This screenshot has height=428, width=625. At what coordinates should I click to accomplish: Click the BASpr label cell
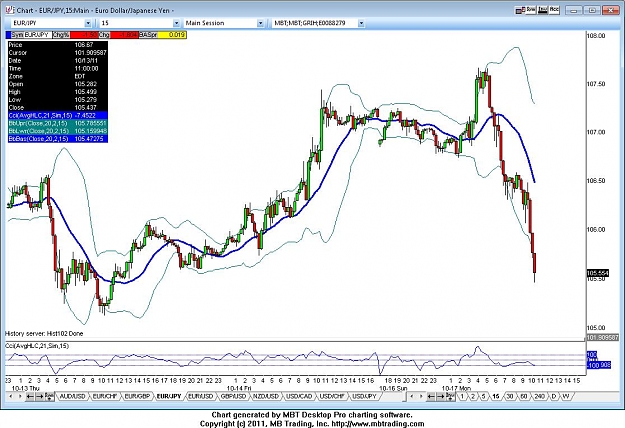(x=148, y=35)
